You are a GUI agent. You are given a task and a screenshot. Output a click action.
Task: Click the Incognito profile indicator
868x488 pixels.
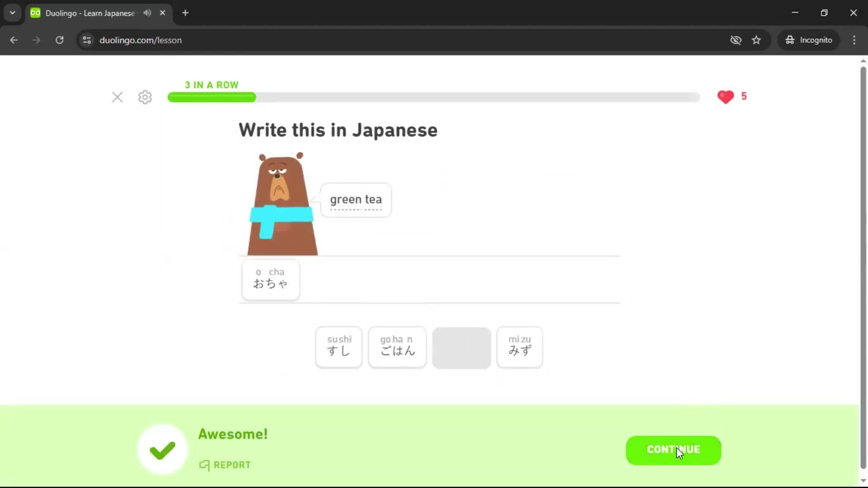point(808,40)
